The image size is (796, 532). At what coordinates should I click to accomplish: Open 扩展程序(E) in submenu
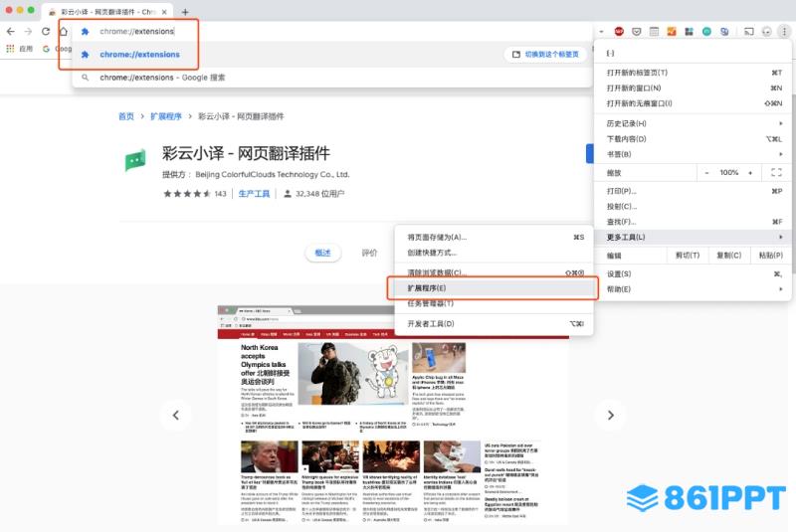[494, 288]
